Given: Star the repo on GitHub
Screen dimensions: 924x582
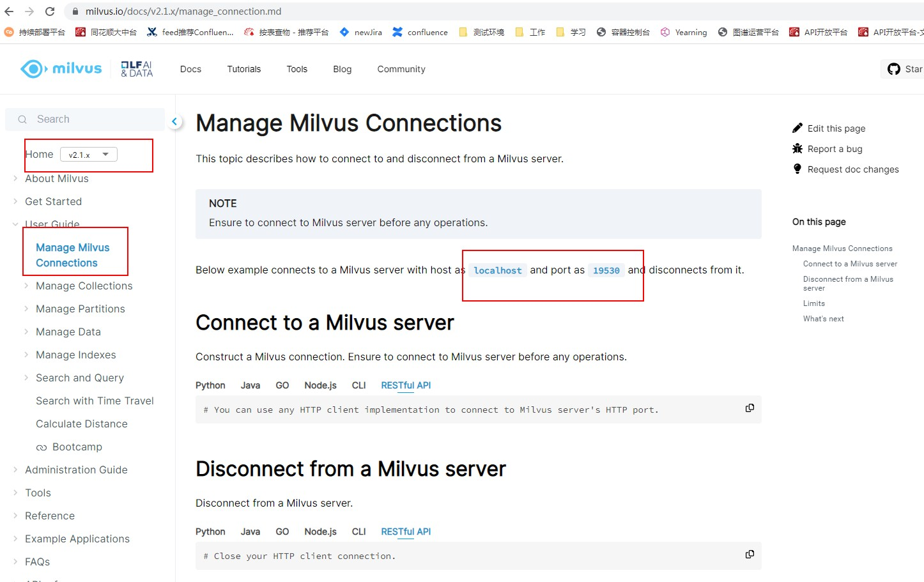Looking at the screenshot, I should click(x=902, y=68).
